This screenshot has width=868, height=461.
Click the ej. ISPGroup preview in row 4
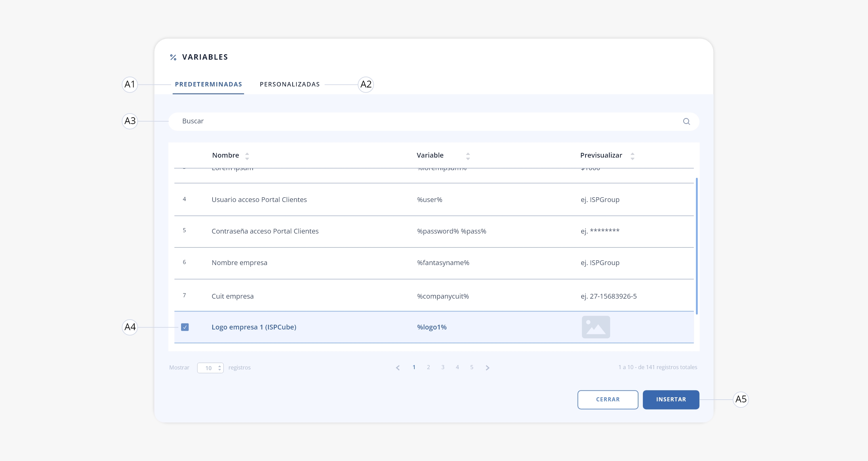[600, 200]
